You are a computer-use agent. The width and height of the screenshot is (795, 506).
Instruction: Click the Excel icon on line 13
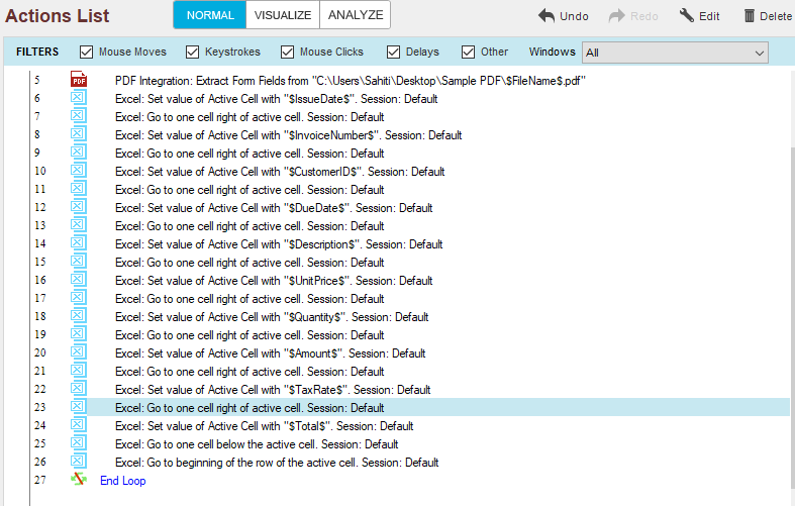click(78, 225)
